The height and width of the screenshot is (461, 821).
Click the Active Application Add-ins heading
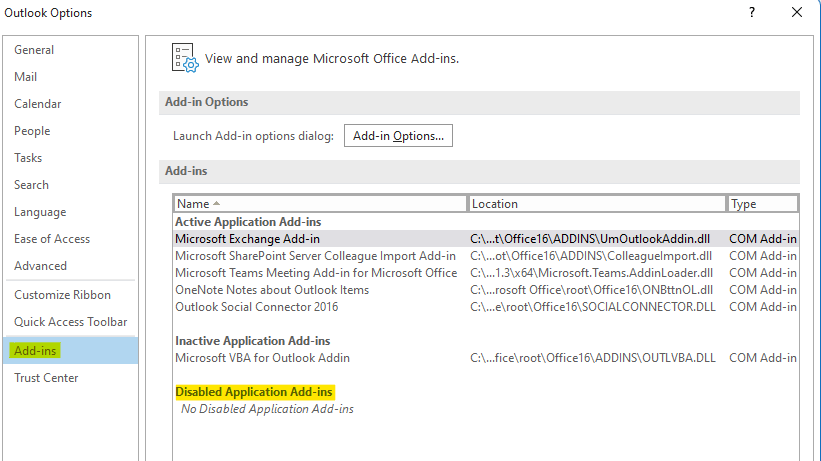(x=248, y=222)
